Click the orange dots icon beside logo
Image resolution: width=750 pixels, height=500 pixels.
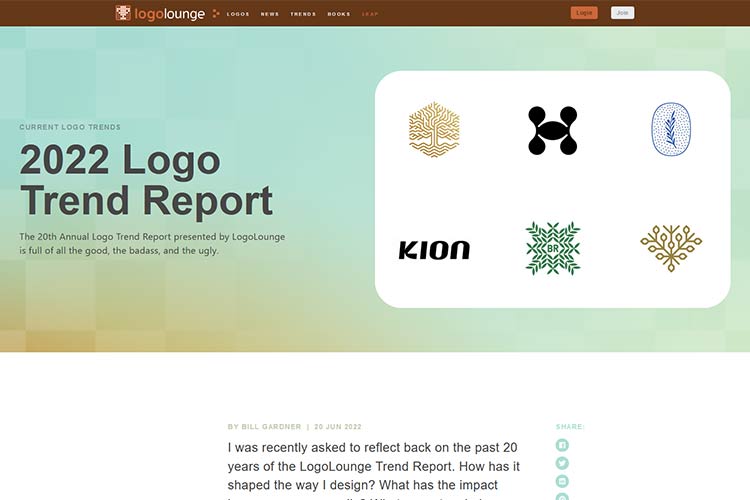pyautogui.click(x=216, y=13)
